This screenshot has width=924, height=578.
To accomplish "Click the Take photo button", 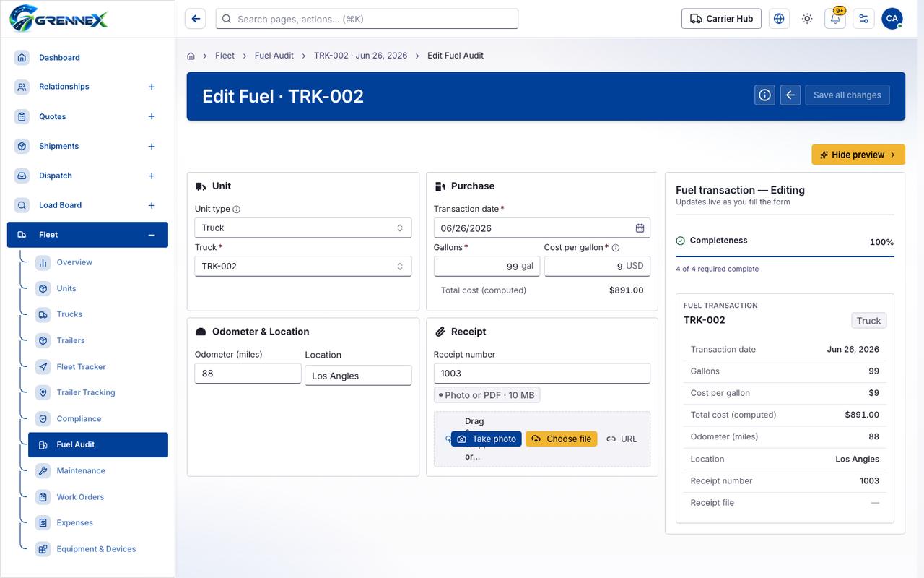I will (487, 439).
